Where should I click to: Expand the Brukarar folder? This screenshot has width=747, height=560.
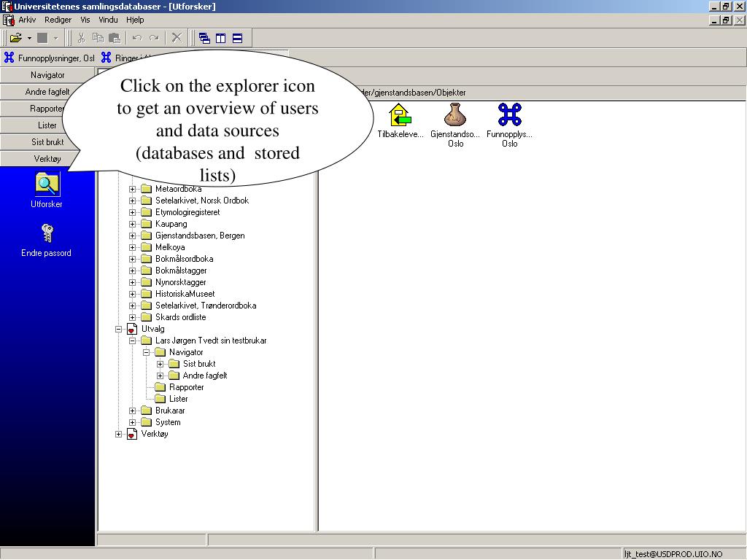(x=133, y=411)
